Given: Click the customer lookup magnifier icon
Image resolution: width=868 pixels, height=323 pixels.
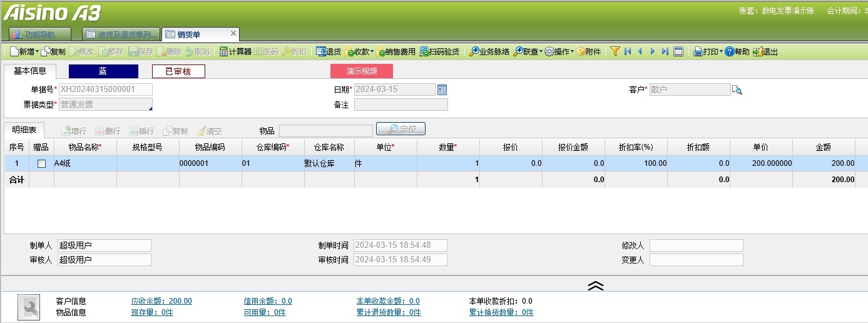Looking at the screenshot, I should (737, 90).
